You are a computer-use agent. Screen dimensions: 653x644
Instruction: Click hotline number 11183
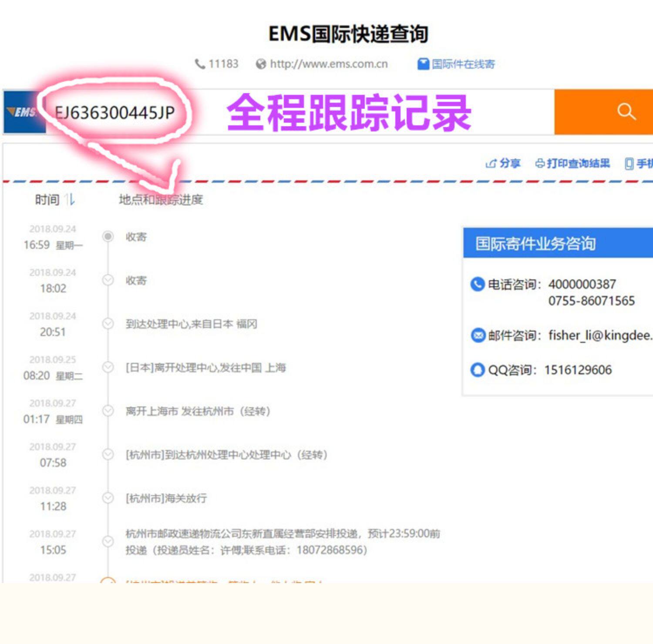223,64
